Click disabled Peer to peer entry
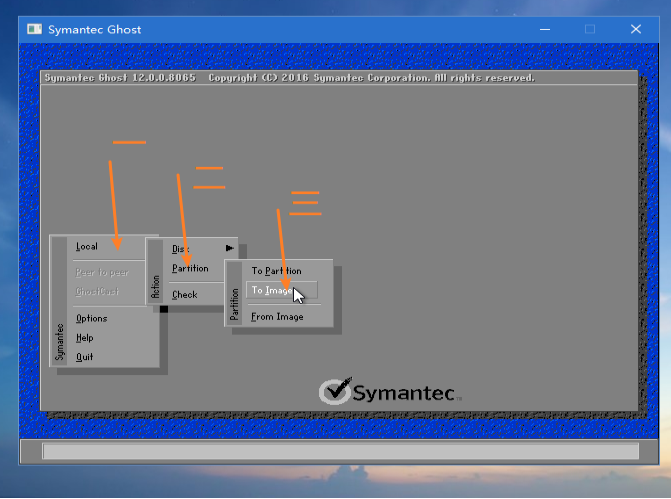Image resolution: width=671 pixels, height=499 pixels. click(102, 273)
